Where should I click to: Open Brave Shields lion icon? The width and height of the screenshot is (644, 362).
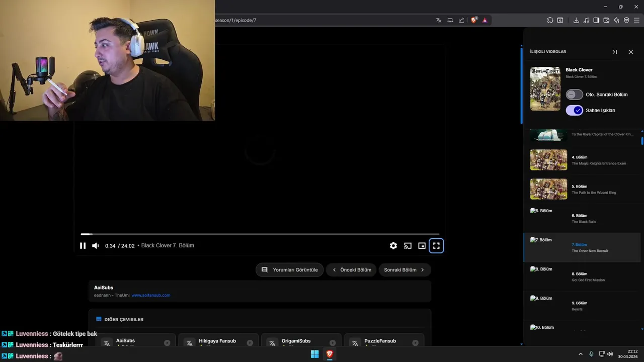(474, 20)
